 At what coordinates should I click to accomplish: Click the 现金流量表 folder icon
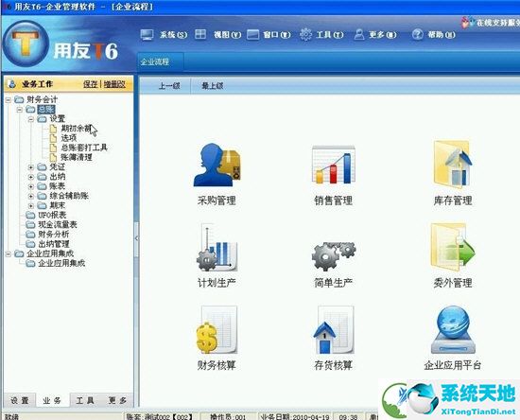pyautogui.click(x=30, y=225)
